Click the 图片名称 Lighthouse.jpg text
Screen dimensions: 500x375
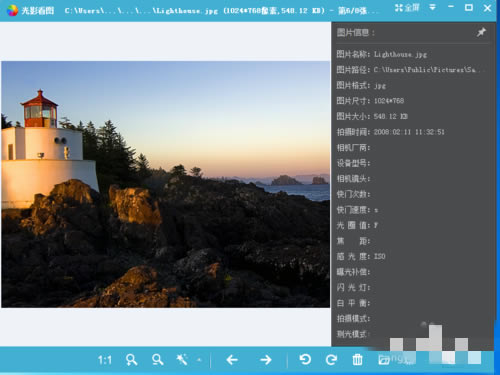382,54
